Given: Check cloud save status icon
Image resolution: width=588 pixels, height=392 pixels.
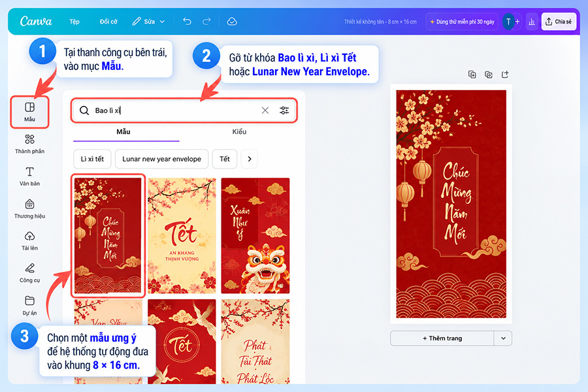Looking at the screenshot, I should (232, 22).
